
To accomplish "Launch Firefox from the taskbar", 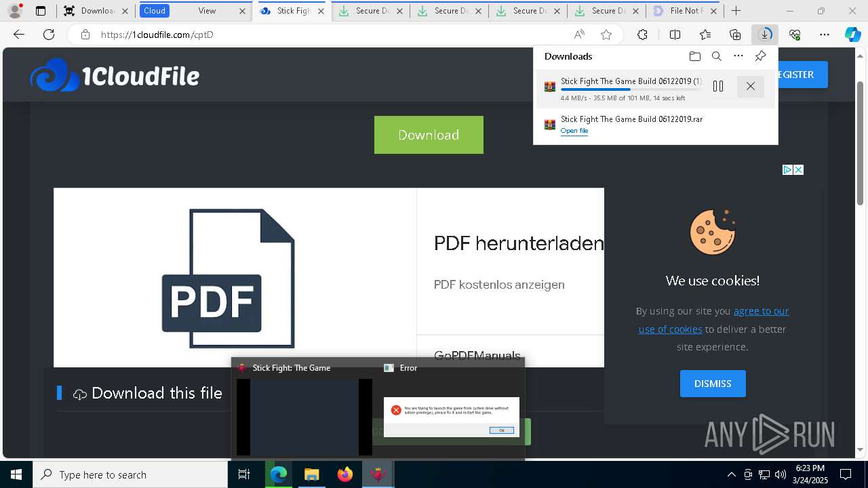I will click(x=344, y=474).
